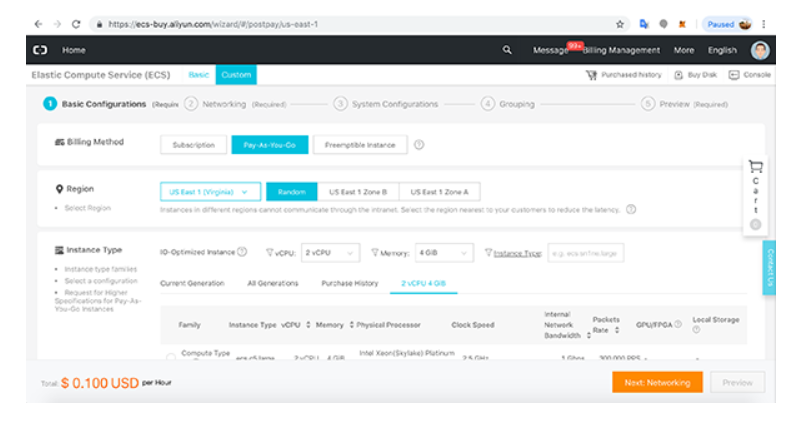Click the billing method help icon

coord(419,145)
